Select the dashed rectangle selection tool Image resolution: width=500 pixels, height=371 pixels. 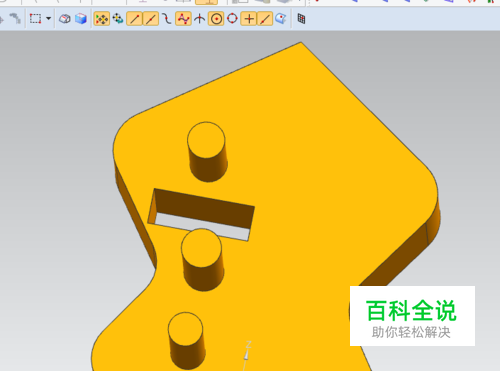click(35, 19)
